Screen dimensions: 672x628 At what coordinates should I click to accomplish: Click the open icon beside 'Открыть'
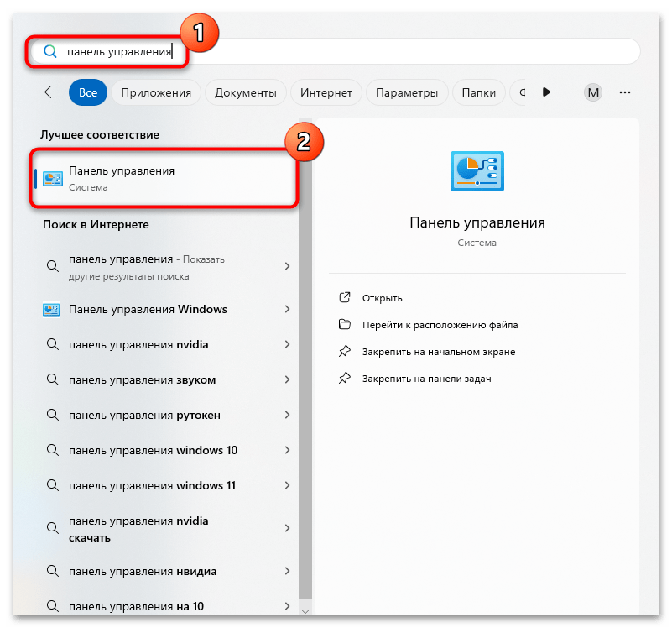pyautogui.click(x=345, y=297)
